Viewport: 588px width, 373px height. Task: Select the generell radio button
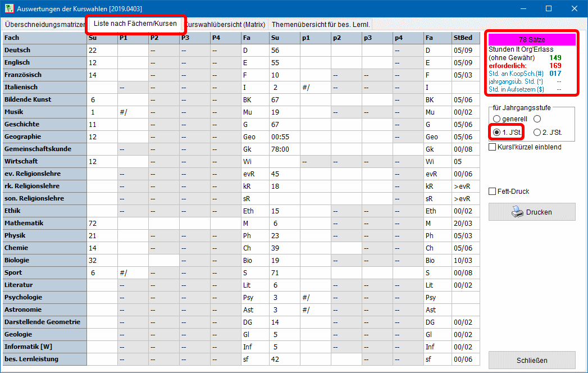[x=496, y=119]
